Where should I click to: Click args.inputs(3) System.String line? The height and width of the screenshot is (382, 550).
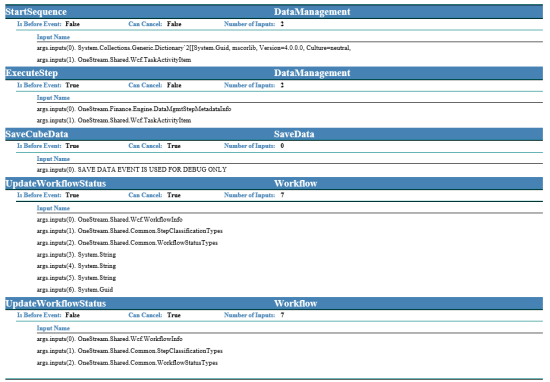pos(76,255)
